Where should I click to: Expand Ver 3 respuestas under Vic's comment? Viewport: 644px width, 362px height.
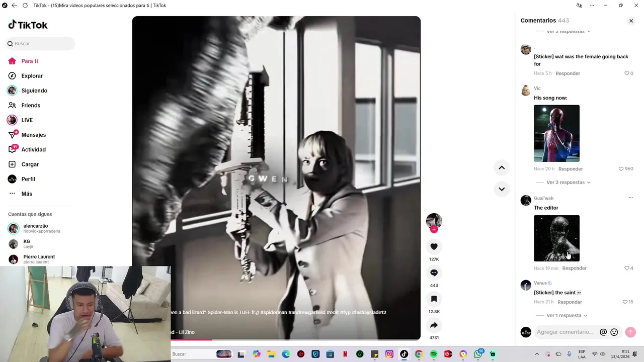pos(569,183)
